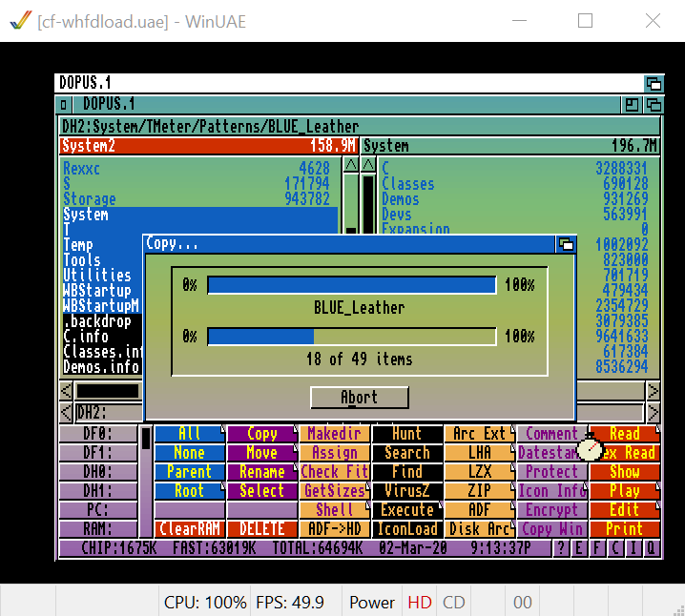Image resolution: width=685 pixels, height=616 pixels.
Task: Click the left arrow beside DH2: path field
Action: pos(66,412)
